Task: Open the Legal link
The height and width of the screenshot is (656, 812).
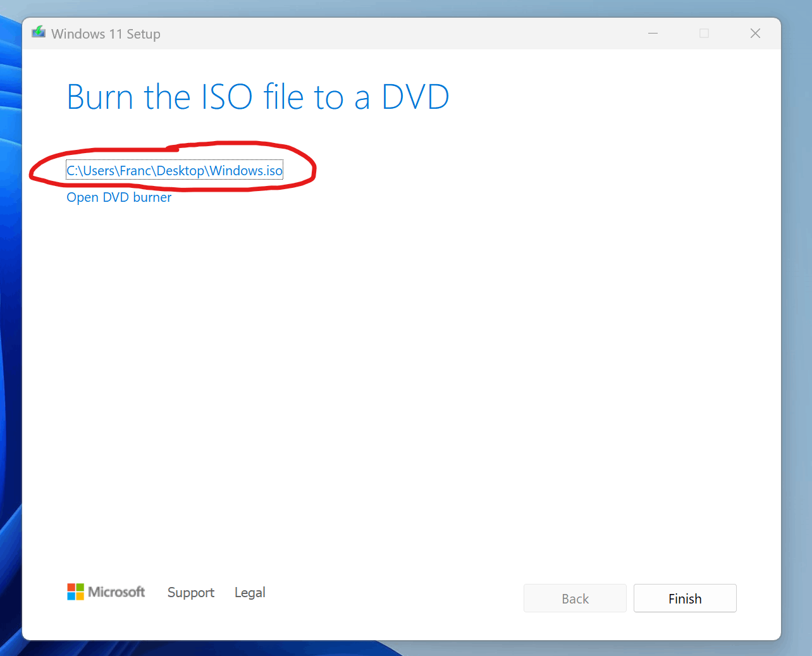Action: pyautogui.click(x=250, y=593)
